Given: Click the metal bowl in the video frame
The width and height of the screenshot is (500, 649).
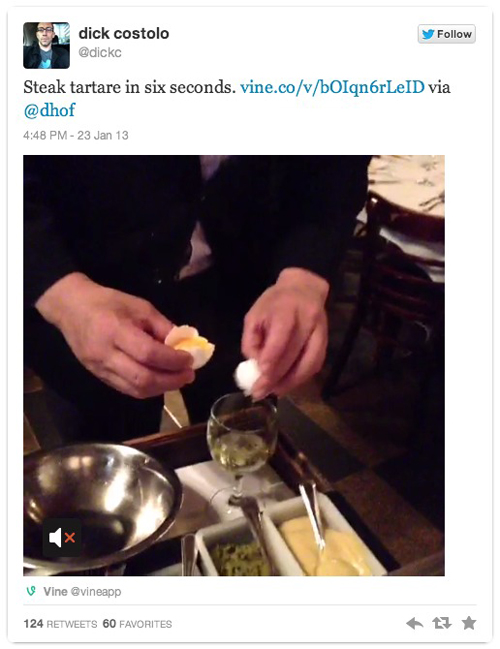Looking at the screenshot, I should [101, 507].
